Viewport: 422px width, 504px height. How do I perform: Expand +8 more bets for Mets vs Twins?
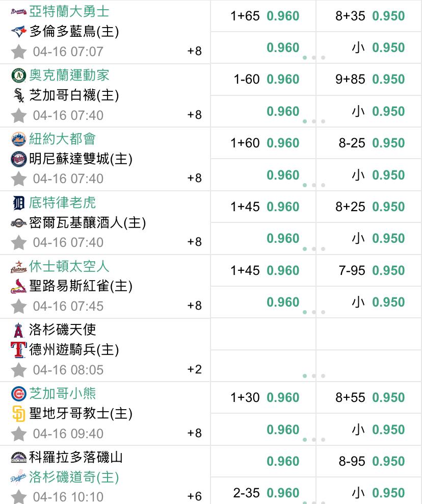pos(195,178)
